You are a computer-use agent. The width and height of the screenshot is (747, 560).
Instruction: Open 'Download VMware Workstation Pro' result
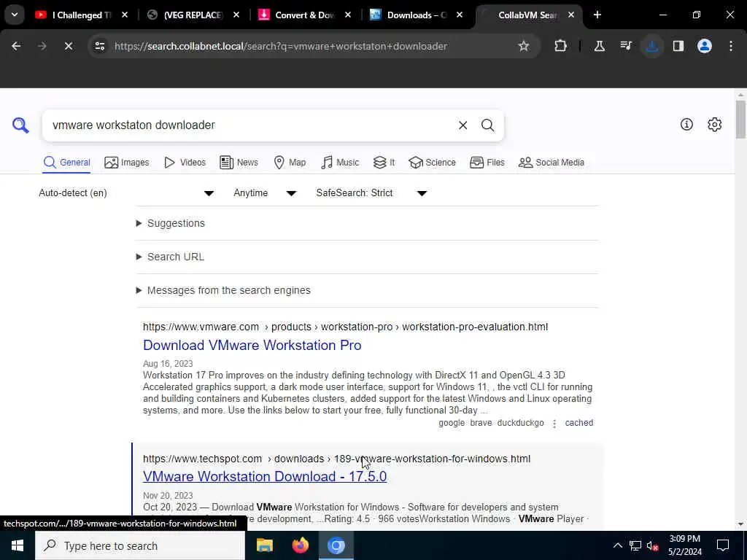point(252,345)
